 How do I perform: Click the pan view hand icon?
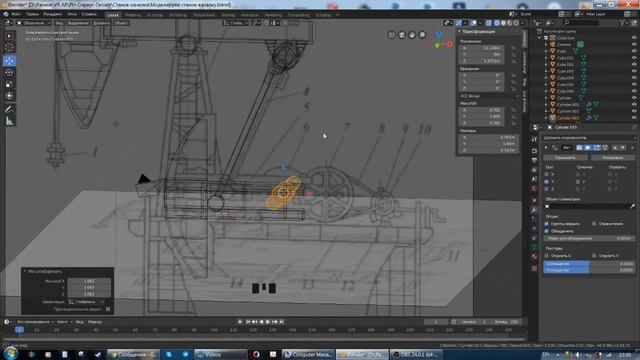[x=412, y=35]
